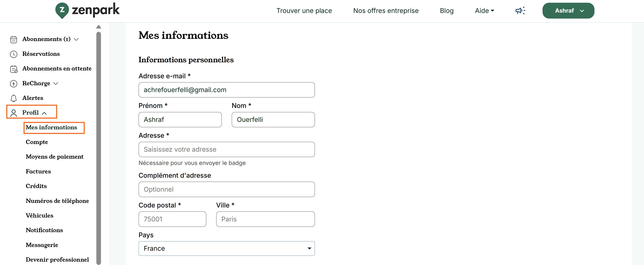Click the person icon beside Profil
Screen dimensions: 644x265
coord(13,113)
